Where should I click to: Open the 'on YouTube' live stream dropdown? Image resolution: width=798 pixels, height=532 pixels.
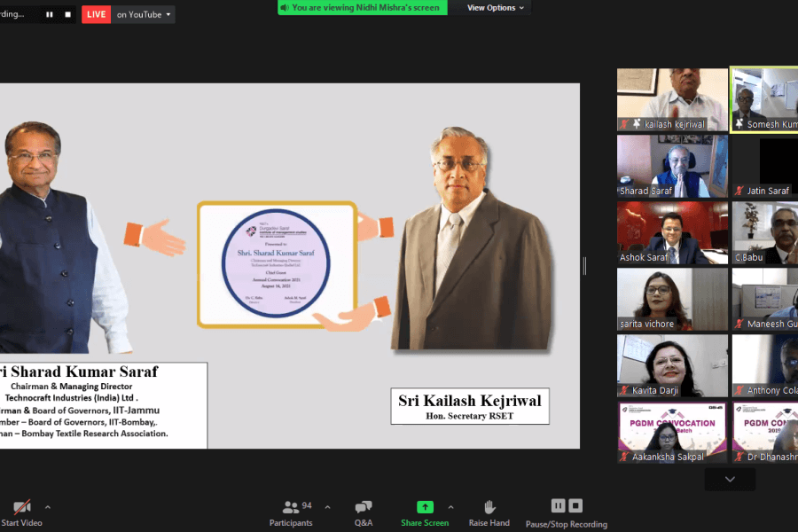[145, 14]
